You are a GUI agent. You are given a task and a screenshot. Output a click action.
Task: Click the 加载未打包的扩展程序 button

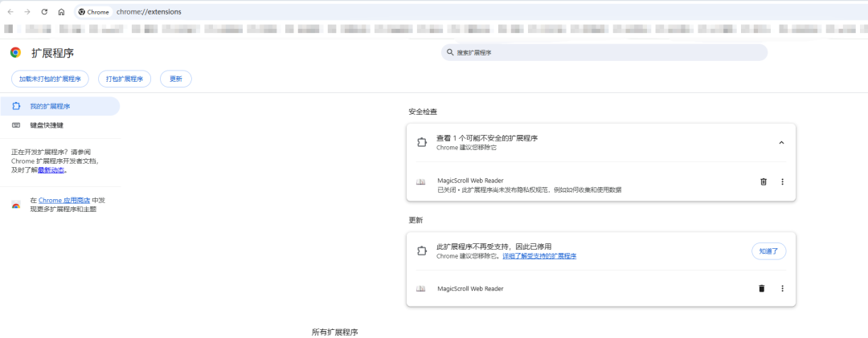click(x=50, y=79)
